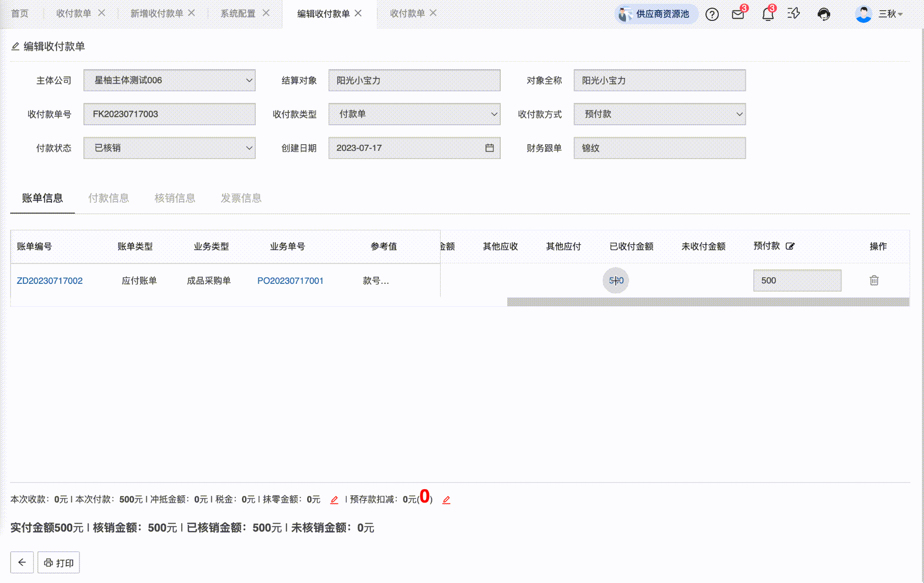The image size is (924, 583).
Task: Open the notification bell icon
Action: pos(768,14)
